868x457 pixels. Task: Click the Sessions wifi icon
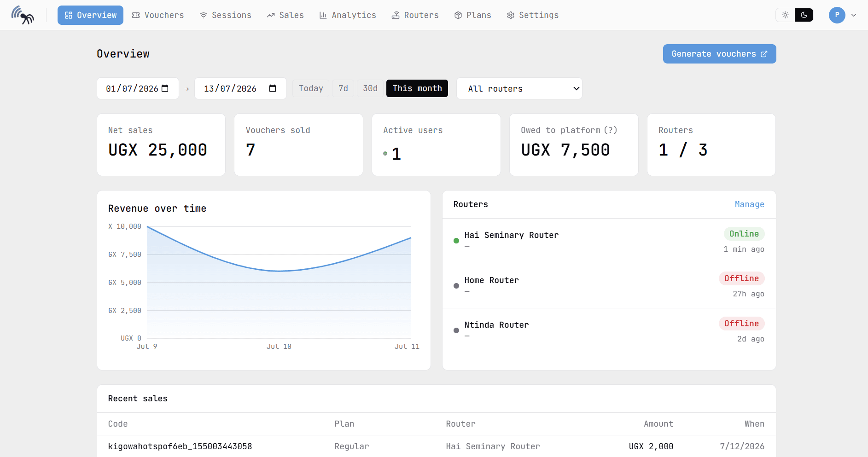203,15
